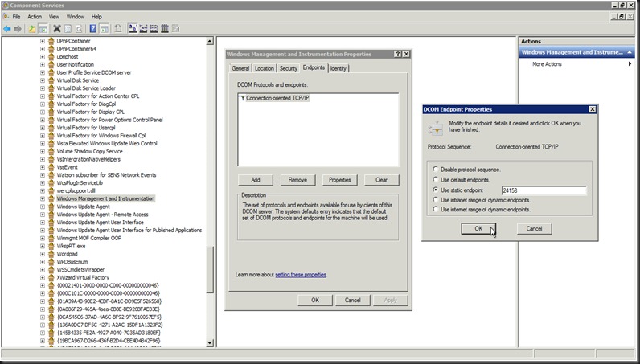Collapse the Actions pane section header arrow
This screenshot has height=364, width=640.
[630, 52]
